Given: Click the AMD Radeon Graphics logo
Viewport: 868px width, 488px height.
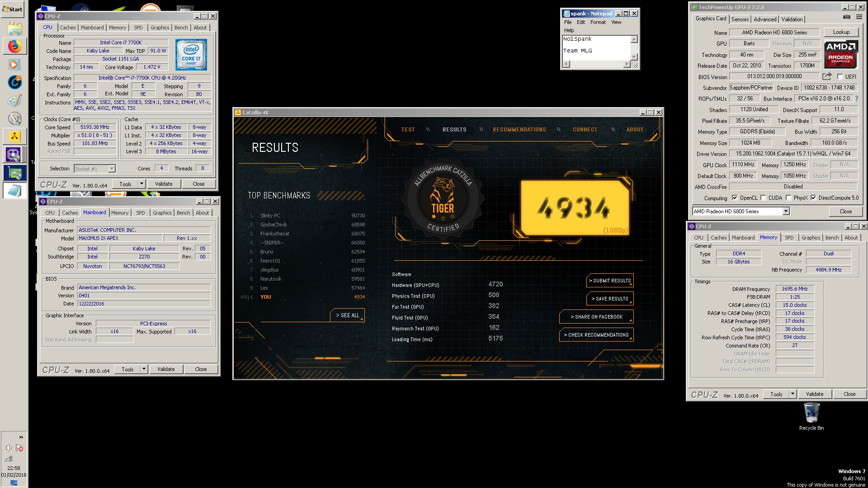Looking at the screenshot, I should [840, 54].
